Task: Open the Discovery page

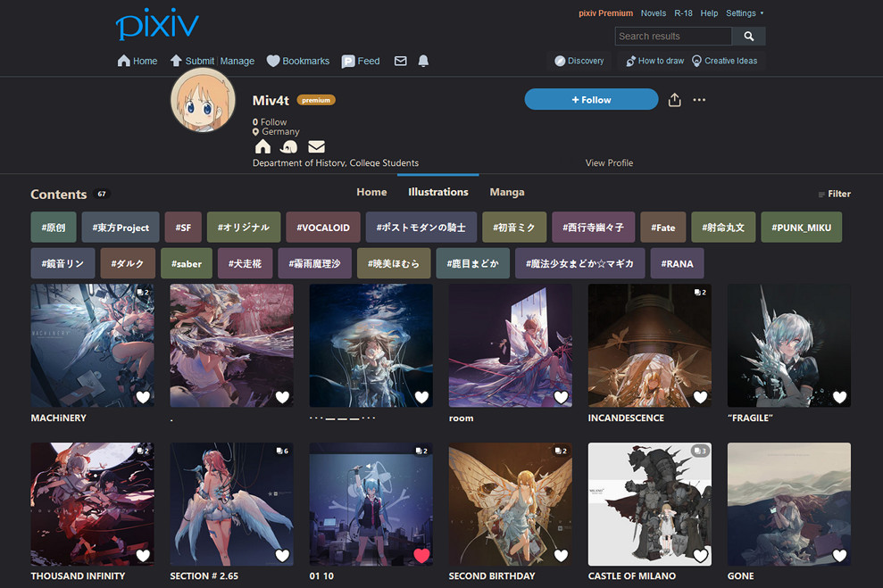Action: 579,60
